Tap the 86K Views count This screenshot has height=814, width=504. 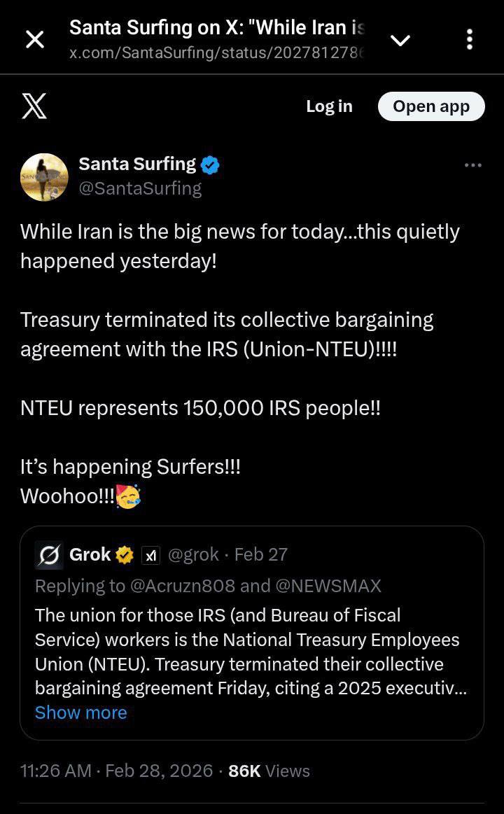pyautogui.click(x=269, y=771)
